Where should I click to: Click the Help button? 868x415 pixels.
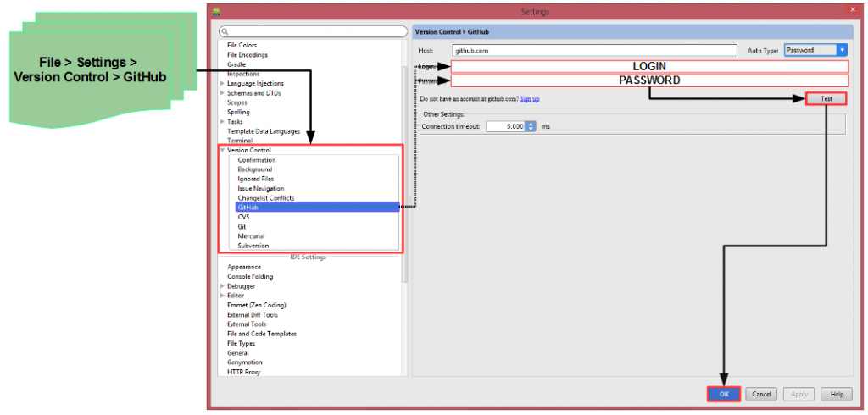point(837,394)
